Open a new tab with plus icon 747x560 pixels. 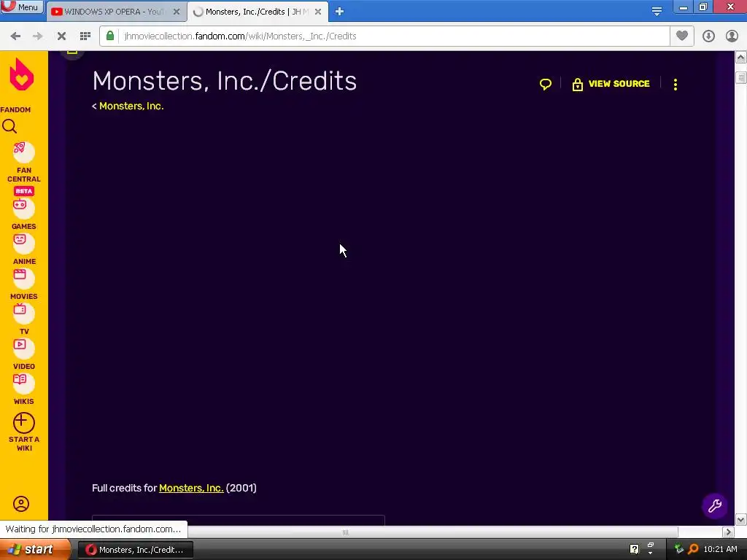[339, 12]
